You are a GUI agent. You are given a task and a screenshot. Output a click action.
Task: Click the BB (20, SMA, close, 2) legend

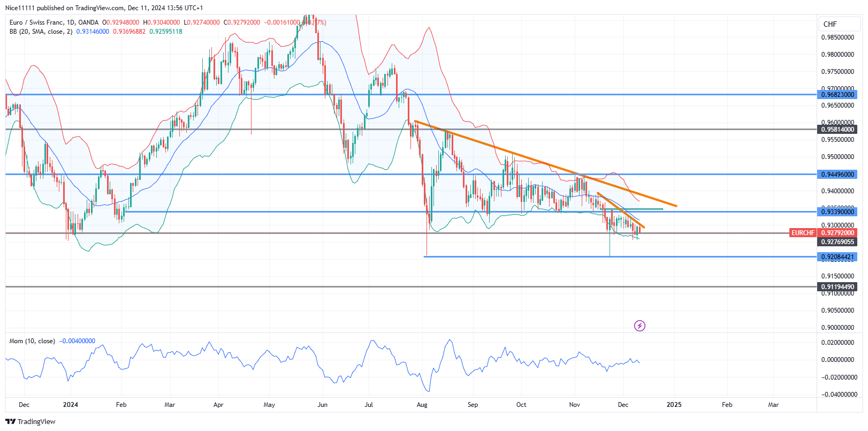41,32
